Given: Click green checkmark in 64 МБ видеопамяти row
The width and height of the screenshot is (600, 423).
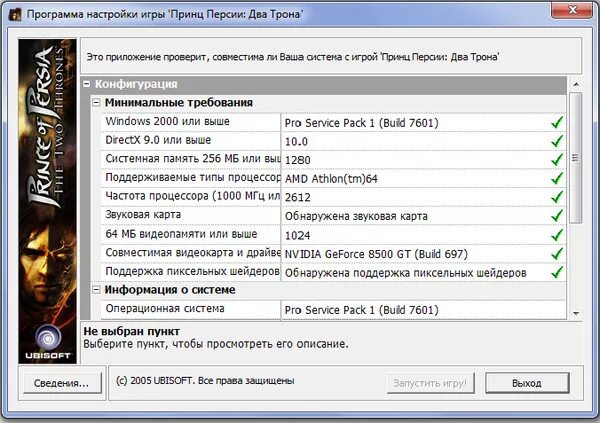Looking at the screenshot, I should 557,235.
